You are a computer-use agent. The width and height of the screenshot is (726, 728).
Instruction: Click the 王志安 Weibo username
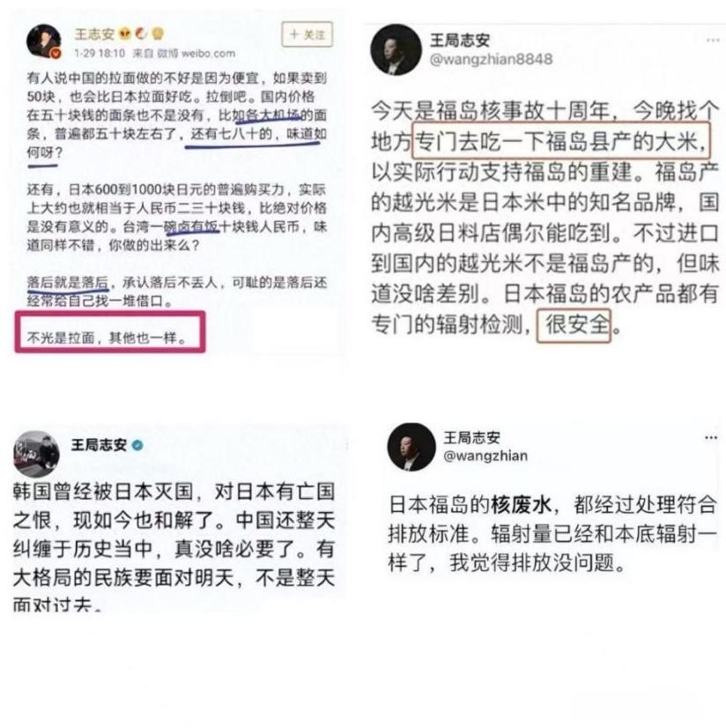pyautogui.click(x=94, y=34)
